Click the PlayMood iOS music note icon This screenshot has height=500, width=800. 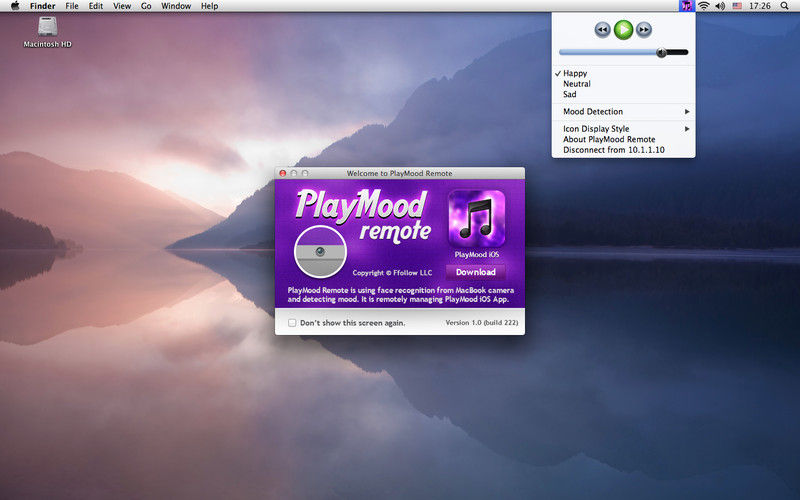pyautogui.click(x=477, y=218)
